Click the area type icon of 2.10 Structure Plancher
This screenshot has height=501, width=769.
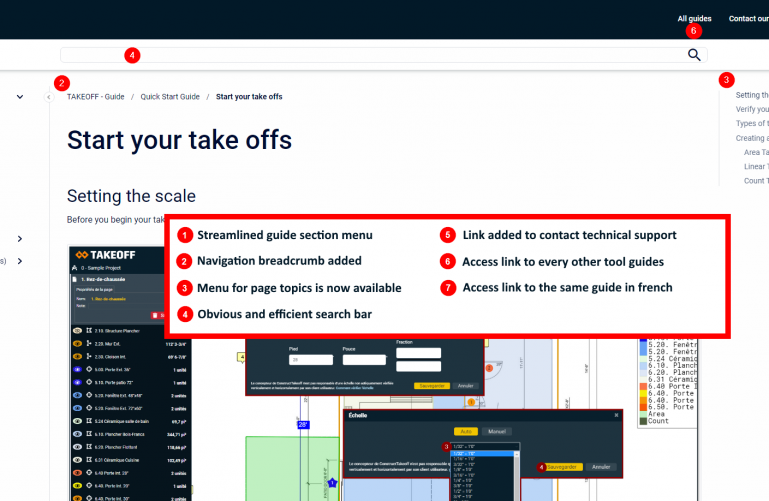pos(89,330)
